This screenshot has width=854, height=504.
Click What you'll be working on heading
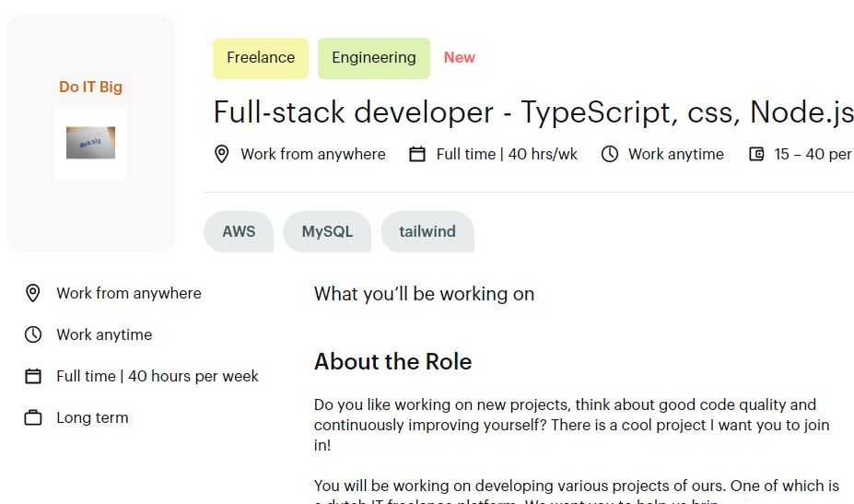tap(425, 294)
